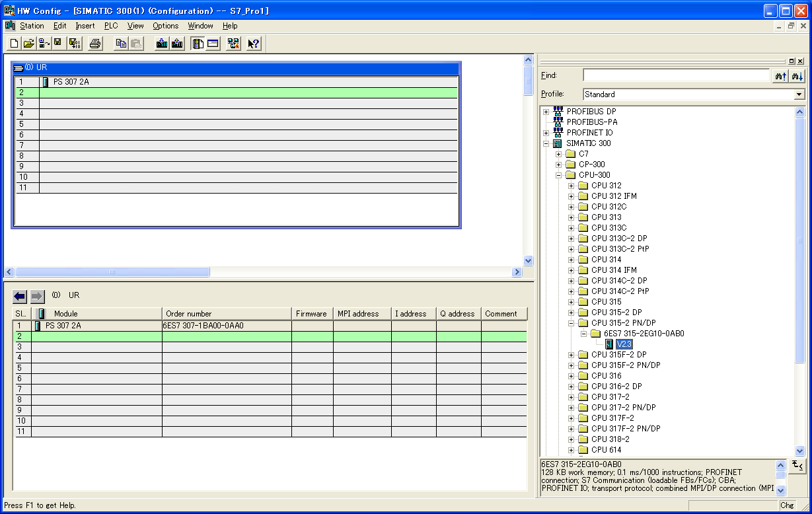
Task: Open the Profile dropdown list
Action: pyautogui.click(x=801, y=94)
